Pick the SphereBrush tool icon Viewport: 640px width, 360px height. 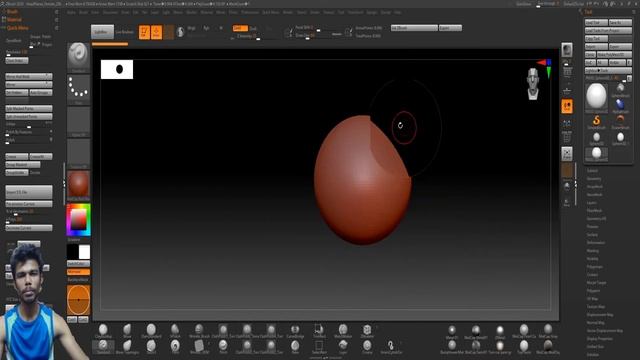(x=620, y=89)
